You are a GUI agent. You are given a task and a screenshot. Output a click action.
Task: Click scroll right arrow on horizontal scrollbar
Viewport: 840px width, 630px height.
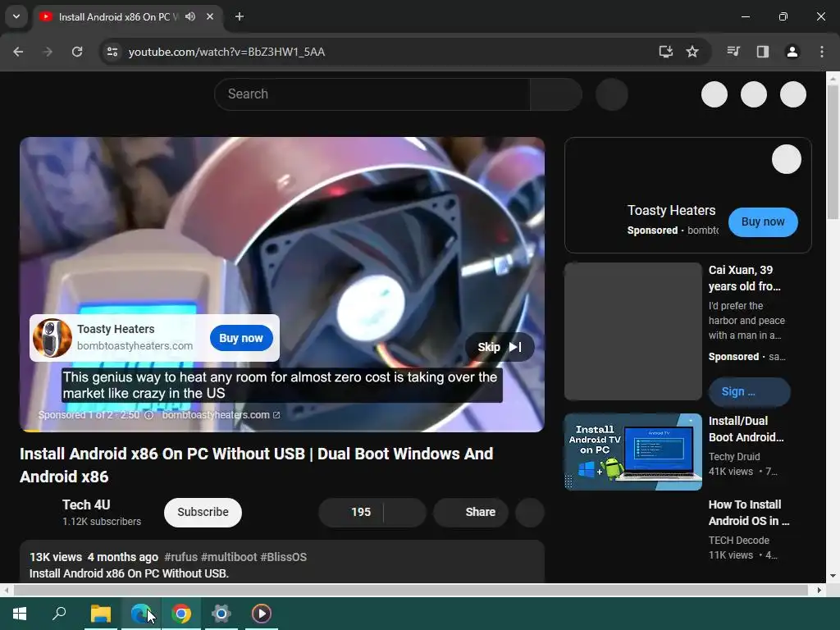(x=819, y=591)
